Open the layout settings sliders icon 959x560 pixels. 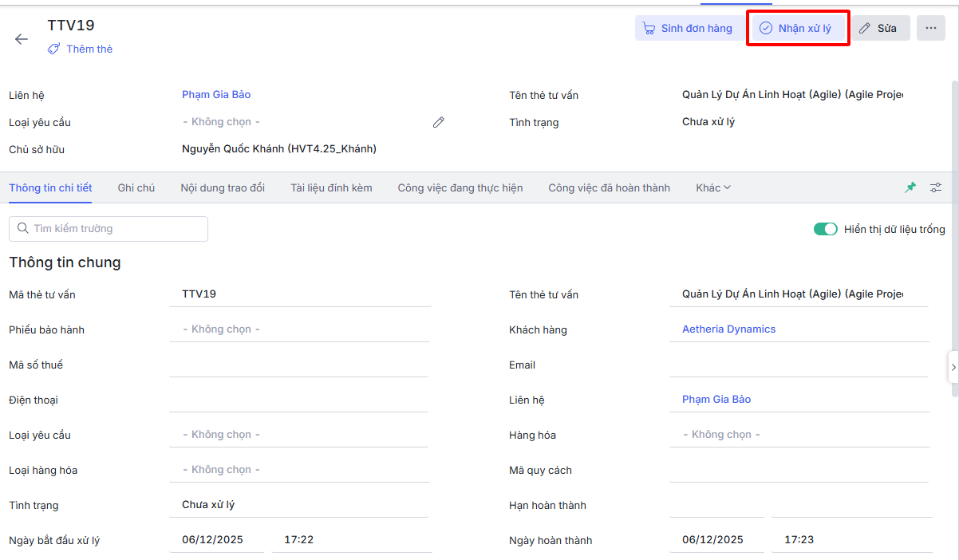point(936,187)
